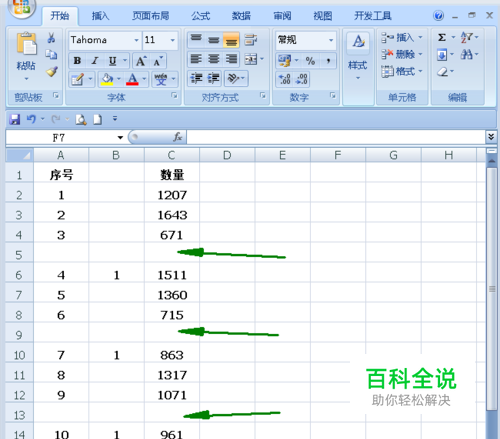Click Increase Decimal icon
Image resolution: width=500 pixels, height=439 pixels.
tap(285, 79)
